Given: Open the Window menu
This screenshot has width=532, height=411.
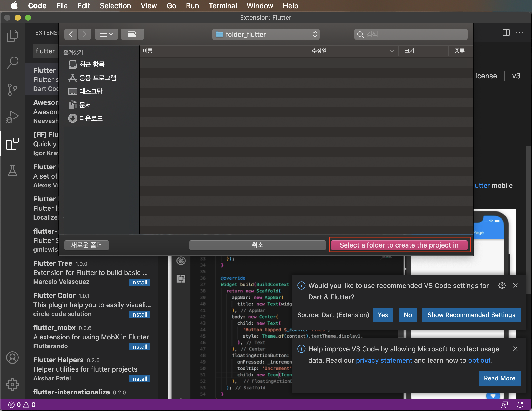Looking at the screenshot, I should (260, 6).
